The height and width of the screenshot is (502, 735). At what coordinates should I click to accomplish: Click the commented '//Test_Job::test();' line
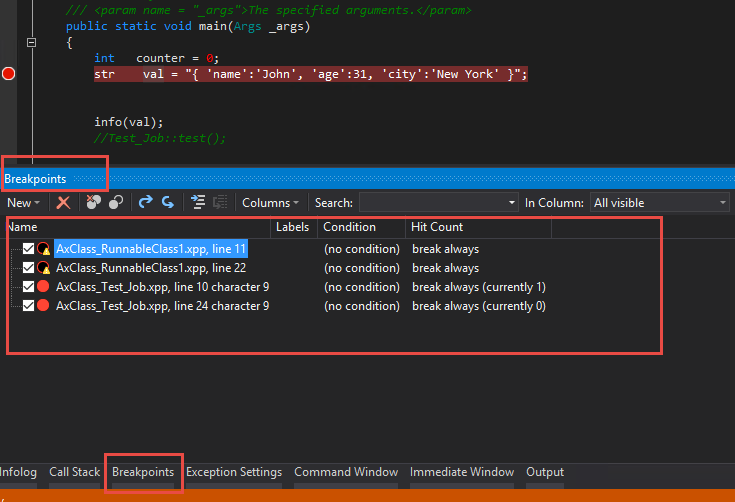tap(160, 138)
